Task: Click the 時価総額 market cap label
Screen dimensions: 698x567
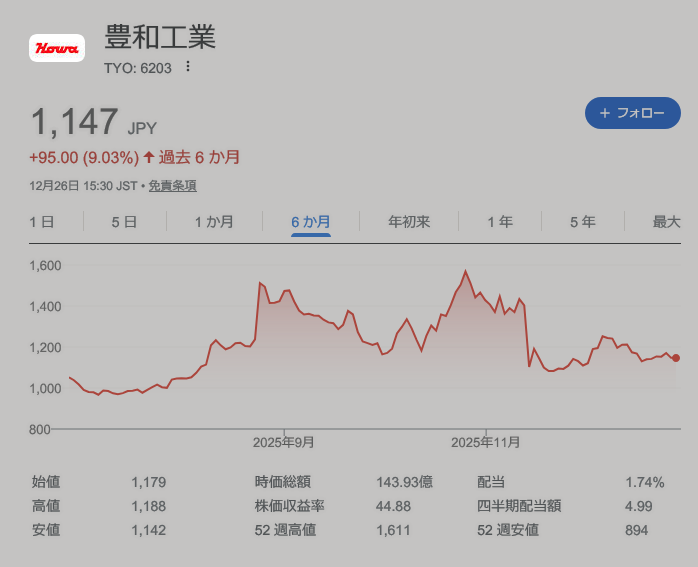Action: tap(283, 482)
